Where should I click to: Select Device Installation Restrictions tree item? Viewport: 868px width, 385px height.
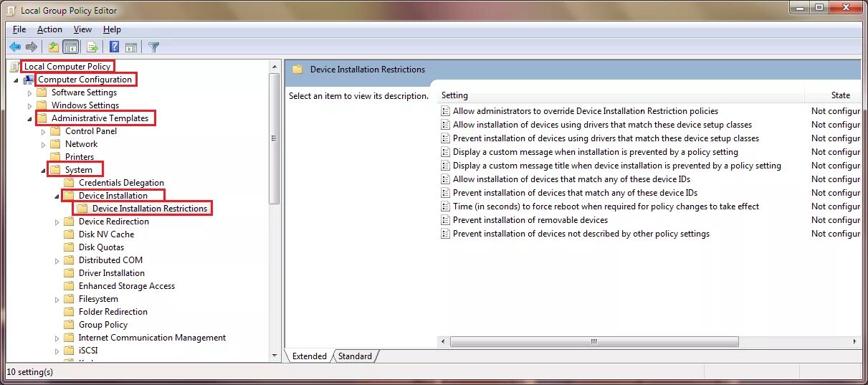pos(150,209)
